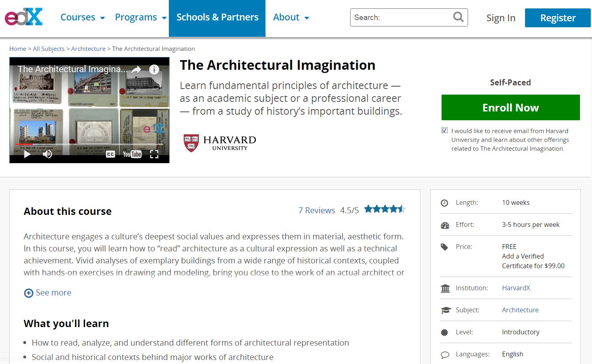Viewport: 592px width, 364px height.
Task: Click the 'Introductory' level value
Action: tap(521, 332)
